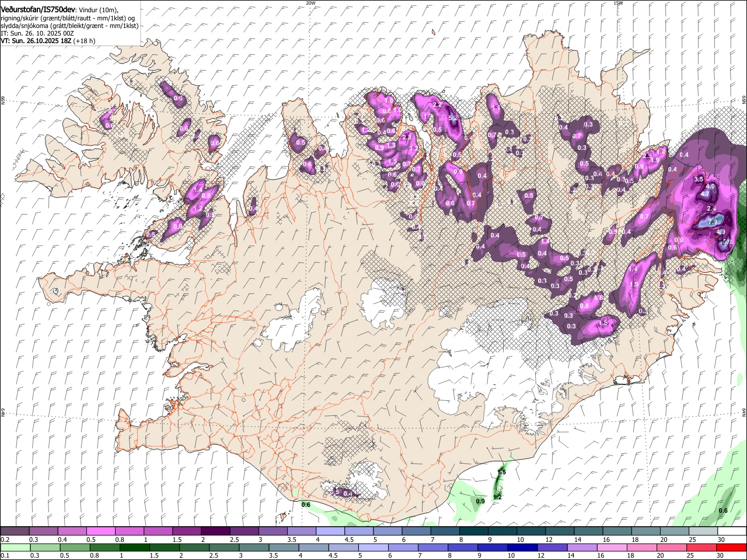The height and width of the screenshot is (560, 747).
Task: Click the 4.7 snowfall value on the map
Action: 705,194
